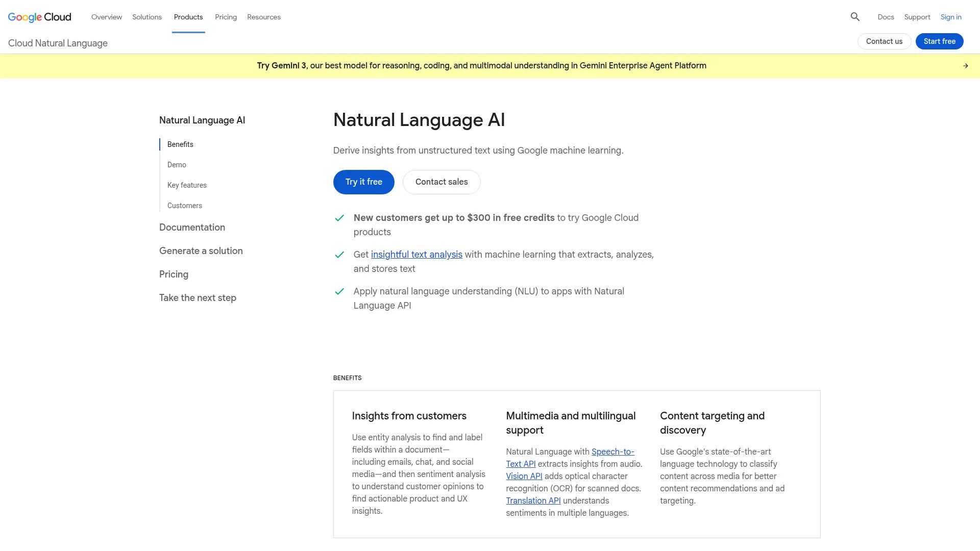The width and height of the screenshot is (980, 551).
Task: Open the Docs link
Action: click(x=886, y=17)
